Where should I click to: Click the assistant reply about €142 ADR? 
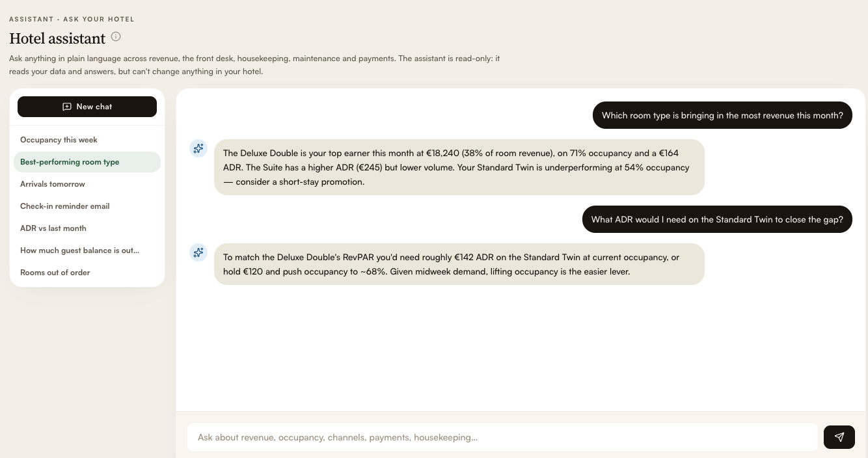(459, 264)
